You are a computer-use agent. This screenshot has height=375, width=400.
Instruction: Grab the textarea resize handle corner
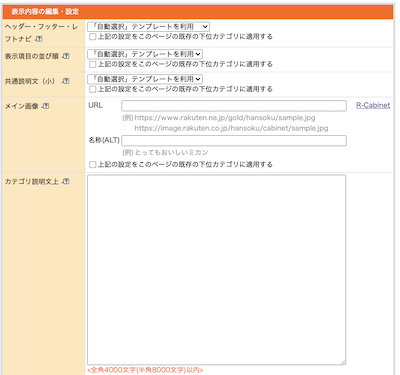343,362
